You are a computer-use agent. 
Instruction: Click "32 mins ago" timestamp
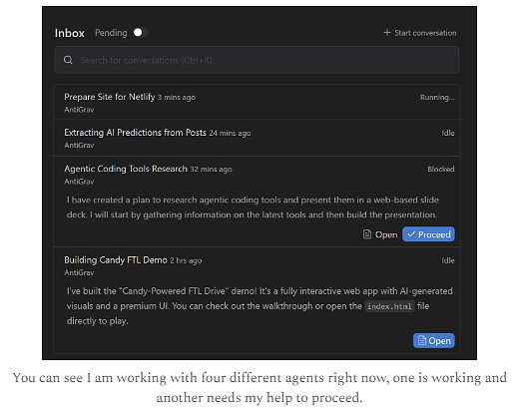[211, 170]
